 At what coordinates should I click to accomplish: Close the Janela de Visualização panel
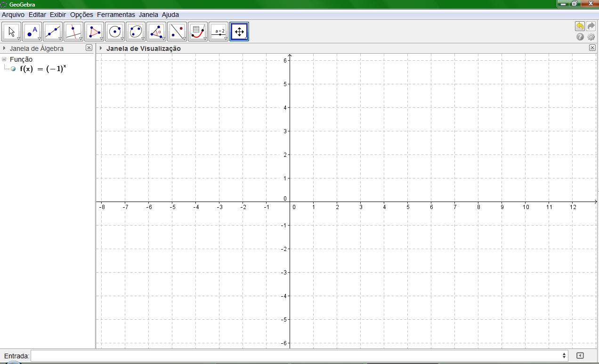click(592, 48)
